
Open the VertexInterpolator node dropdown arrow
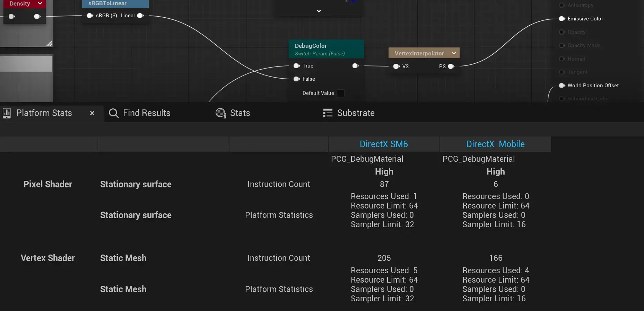[x=454, y=53]
